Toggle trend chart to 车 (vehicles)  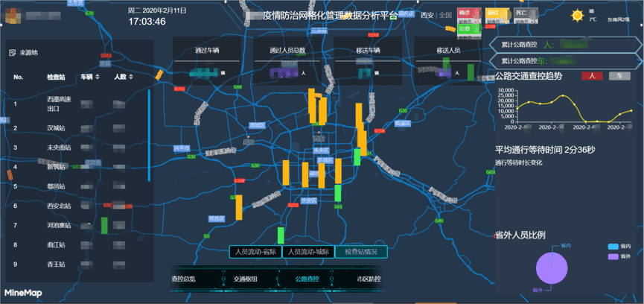click(619, 76)
